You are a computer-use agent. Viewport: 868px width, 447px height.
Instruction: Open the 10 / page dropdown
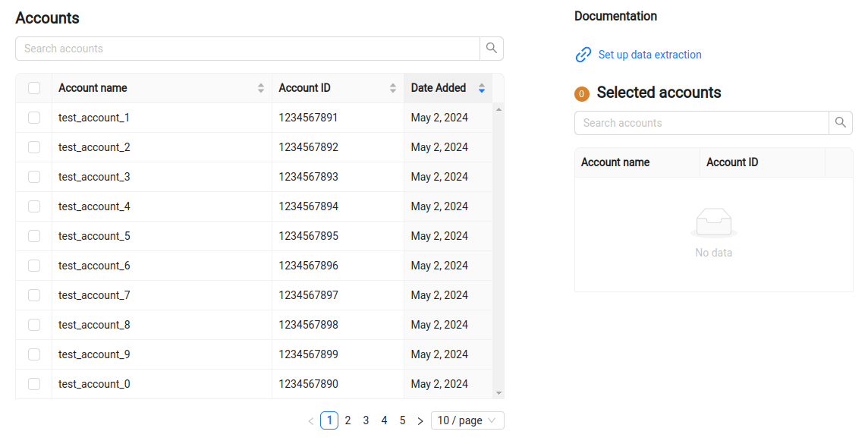[x=467, y=420]
